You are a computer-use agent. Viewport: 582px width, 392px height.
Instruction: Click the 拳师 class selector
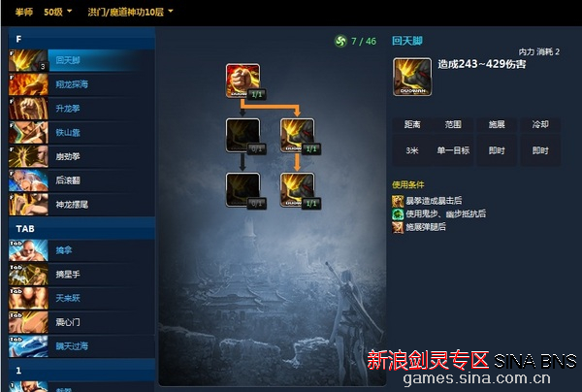point(23,12)
